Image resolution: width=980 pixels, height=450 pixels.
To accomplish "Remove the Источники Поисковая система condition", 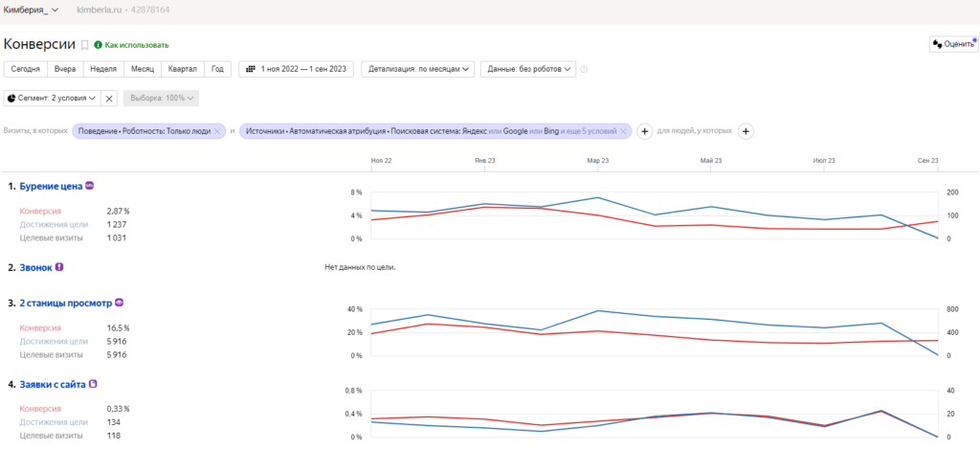I will point(623,131).
